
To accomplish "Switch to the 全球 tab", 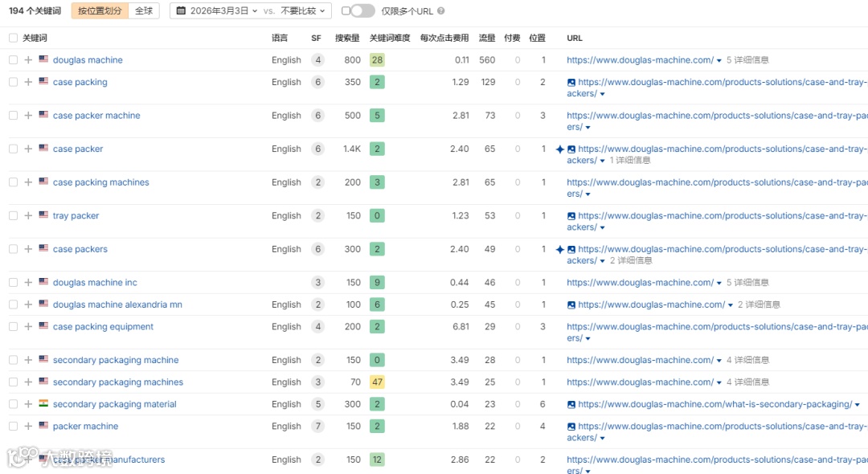I will click(144, 10).
